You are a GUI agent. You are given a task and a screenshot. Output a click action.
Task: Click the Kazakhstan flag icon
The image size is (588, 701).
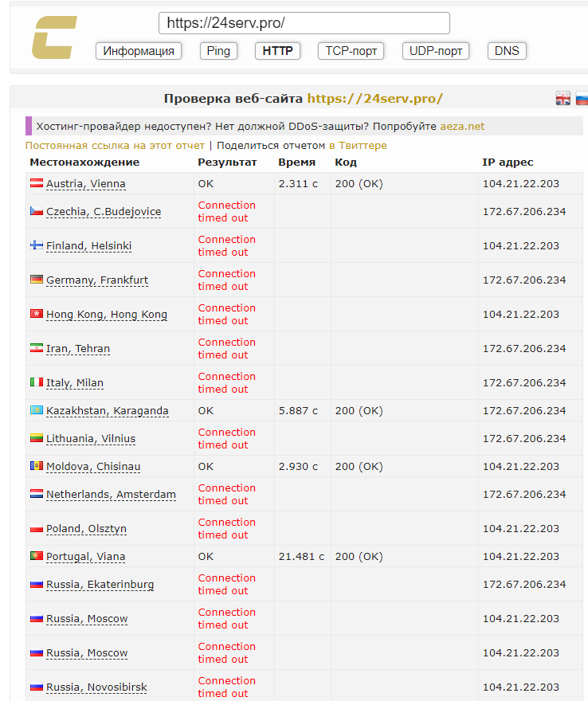click(36, 410)
